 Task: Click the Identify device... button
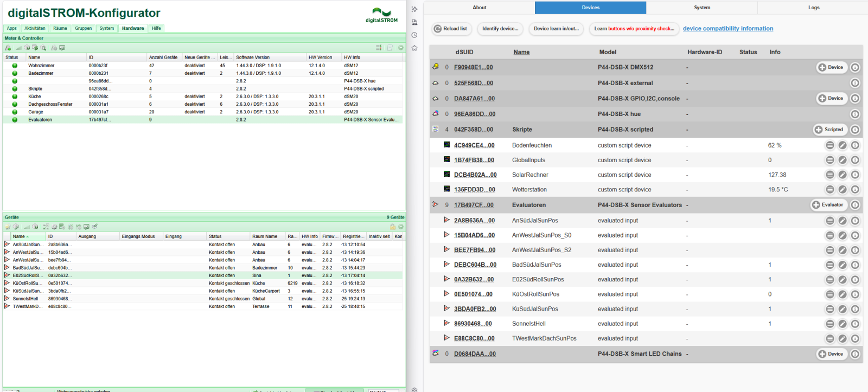click(x=500, y=29)
